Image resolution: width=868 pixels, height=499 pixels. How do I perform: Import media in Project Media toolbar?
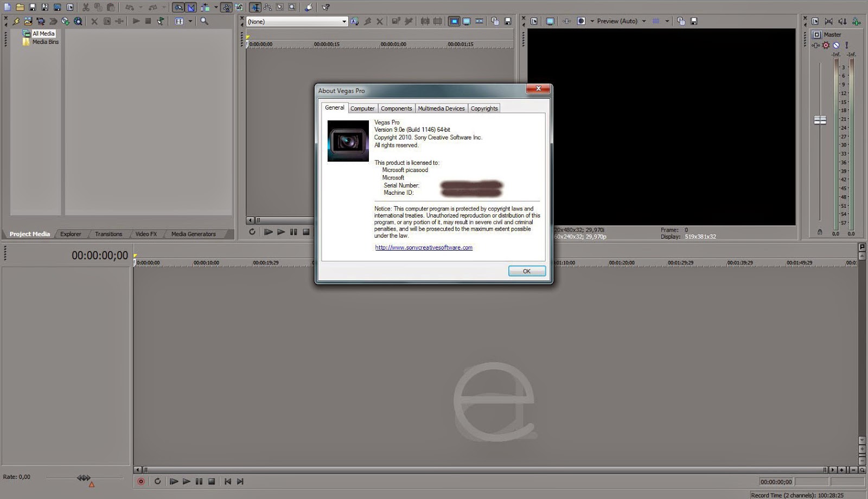point(28,21)
